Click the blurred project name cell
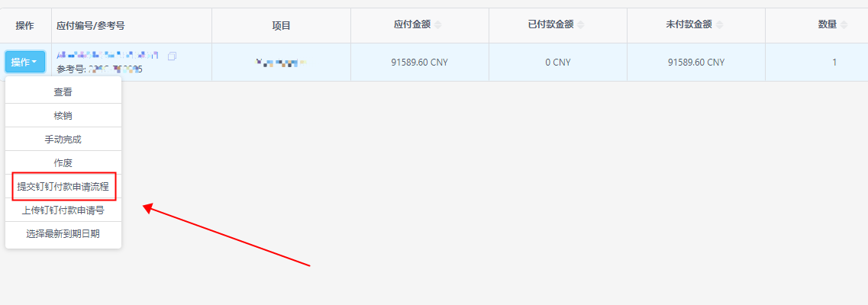868x305 pixels. (x=281, y=63)
